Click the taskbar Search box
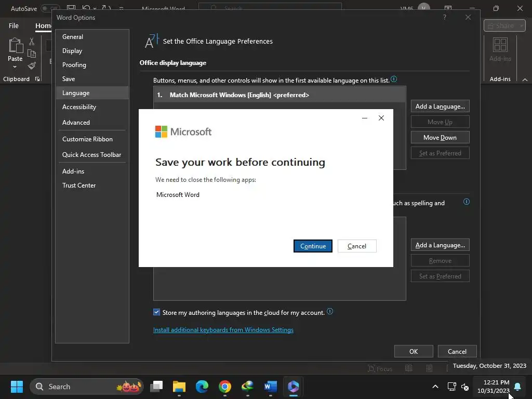This screenshot has height=399, width=532. coord(87,387)
